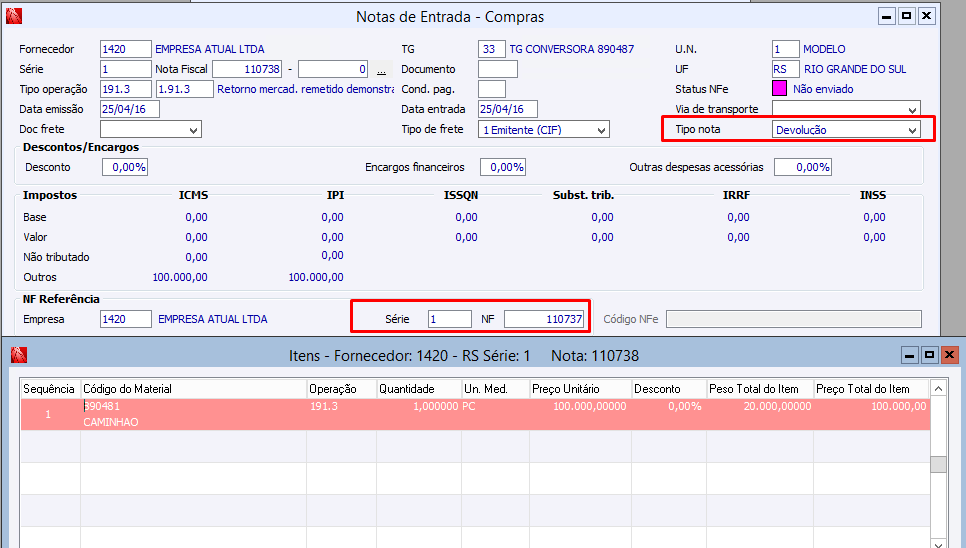Click the Data emissão field

tap(130, 109)
